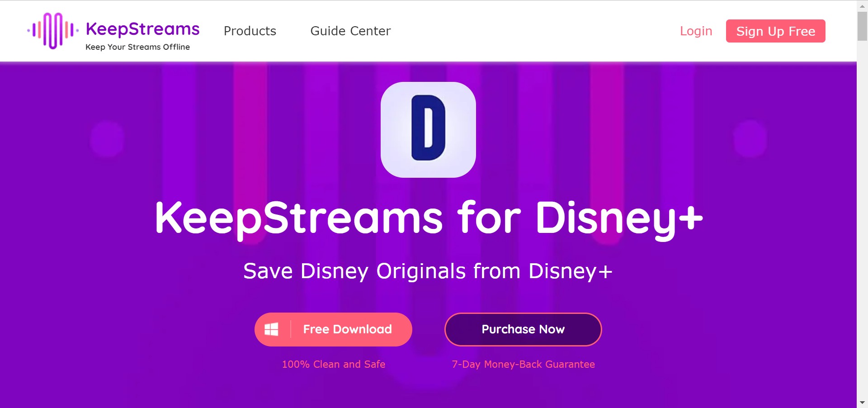868x408 pixels.
Task: Click the KeepStreams brand name text
Action: click(x=142, y=29)
